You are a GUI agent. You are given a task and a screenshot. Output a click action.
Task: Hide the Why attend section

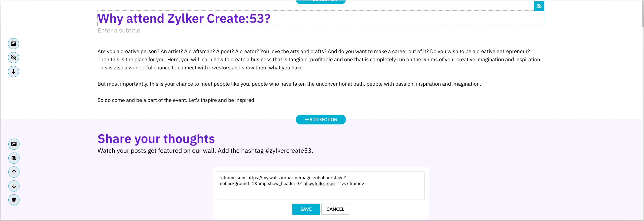coord(13,58)
